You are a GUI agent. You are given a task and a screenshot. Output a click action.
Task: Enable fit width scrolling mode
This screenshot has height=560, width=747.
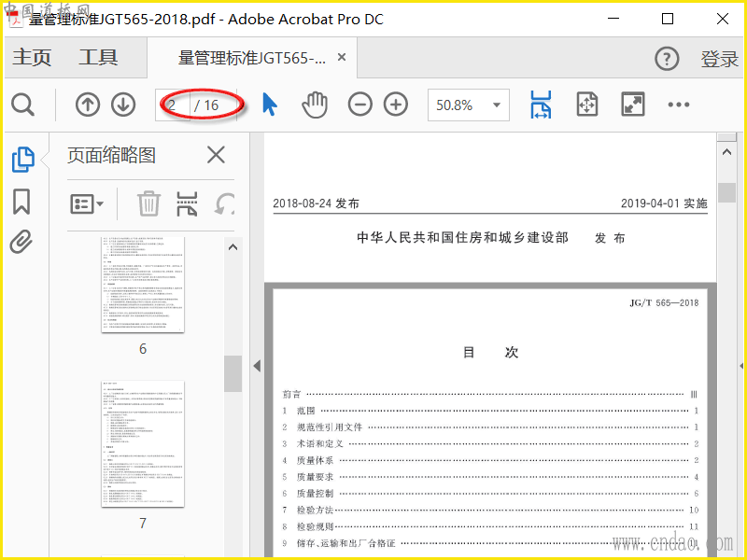542,105
